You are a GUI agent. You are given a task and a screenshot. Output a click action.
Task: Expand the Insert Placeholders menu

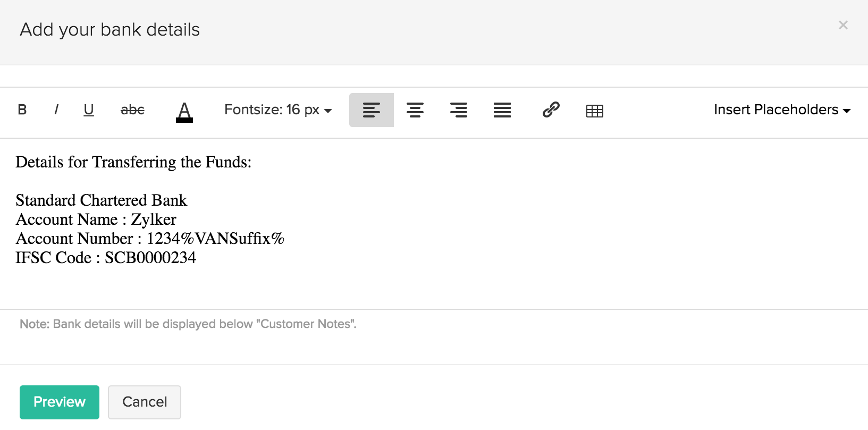tap(781, 110)
